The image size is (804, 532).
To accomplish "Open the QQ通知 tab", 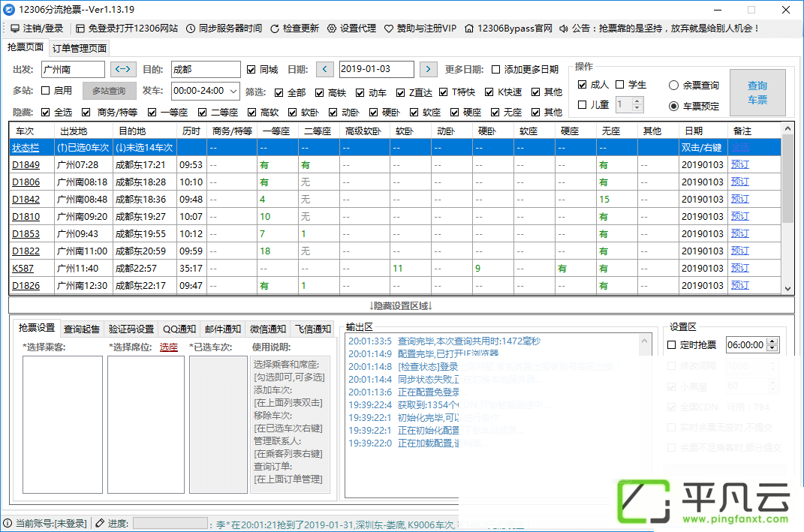I will coord(179,329).
